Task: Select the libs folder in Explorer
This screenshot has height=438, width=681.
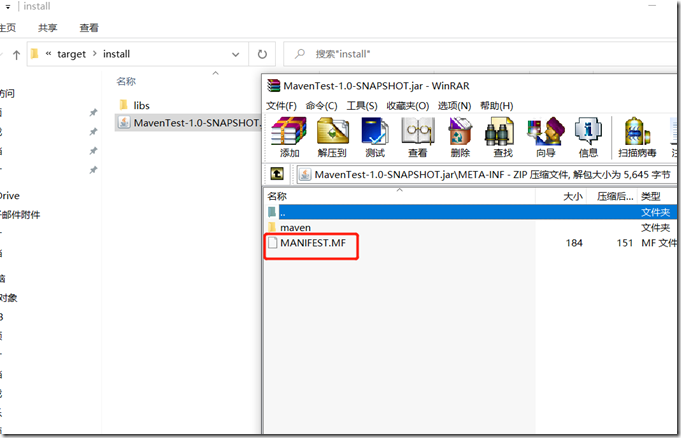Action: 134,105
